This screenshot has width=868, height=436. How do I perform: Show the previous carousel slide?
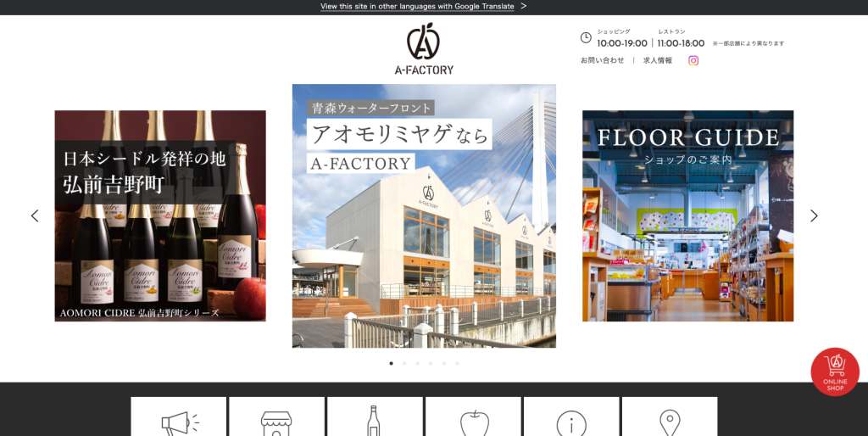35,215
